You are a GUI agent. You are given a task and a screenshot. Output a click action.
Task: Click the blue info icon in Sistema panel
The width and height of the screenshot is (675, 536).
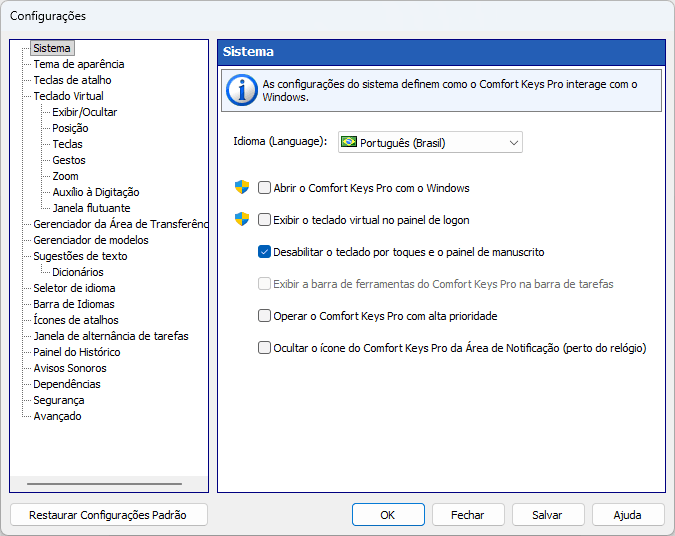point(242,90)
